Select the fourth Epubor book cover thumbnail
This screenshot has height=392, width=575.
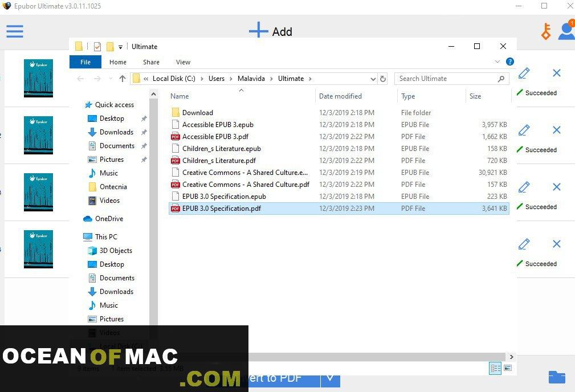[x=39, y=249]
